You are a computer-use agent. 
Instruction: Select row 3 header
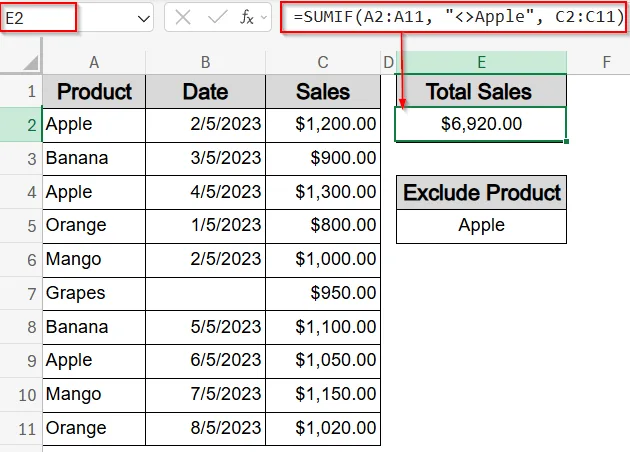[x=21, y=158]
